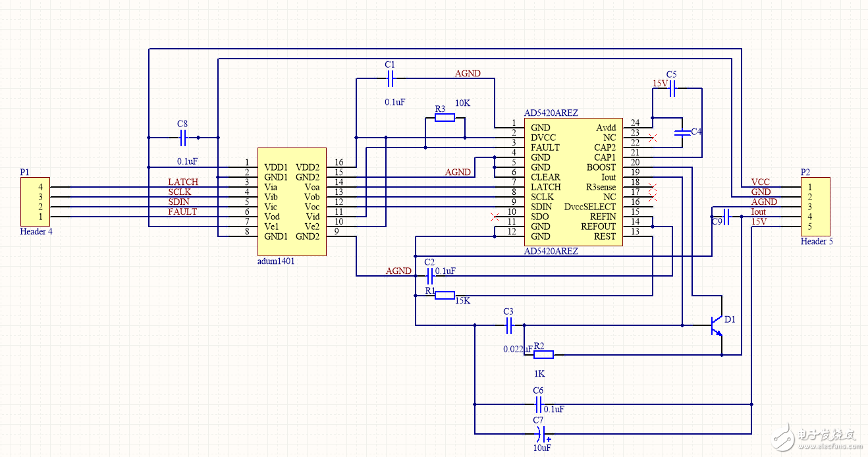Screen dimensions: 868x457
Task: Click the SCLK net label near P1
Action: [x=180, y=192]
